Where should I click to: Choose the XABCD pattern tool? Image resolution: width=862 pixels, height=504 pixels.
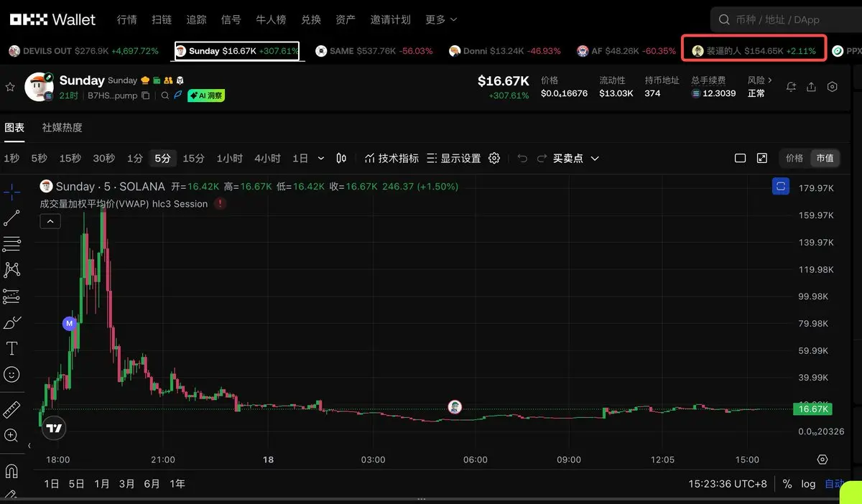pos(11,270)
